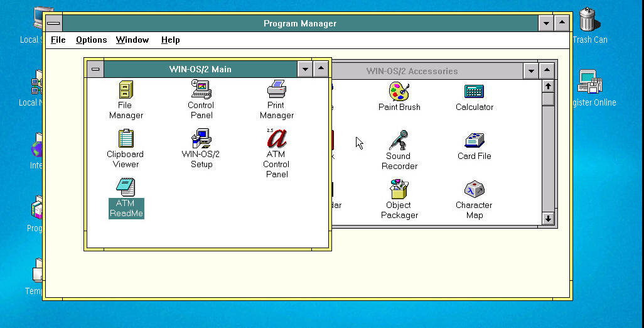644x328 pixels.
Task: Open the ATM ReadMe document icon
Action: pos(126,188)
